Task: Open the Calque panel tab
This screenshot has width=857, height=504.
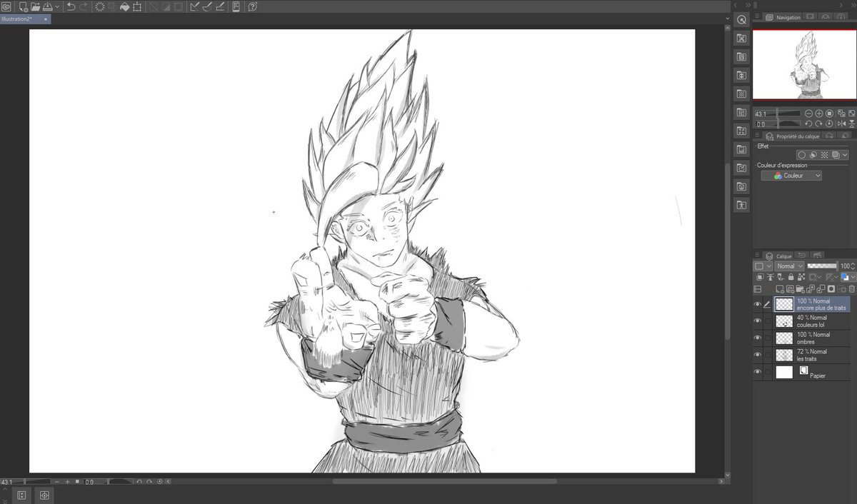Action: 778,256
